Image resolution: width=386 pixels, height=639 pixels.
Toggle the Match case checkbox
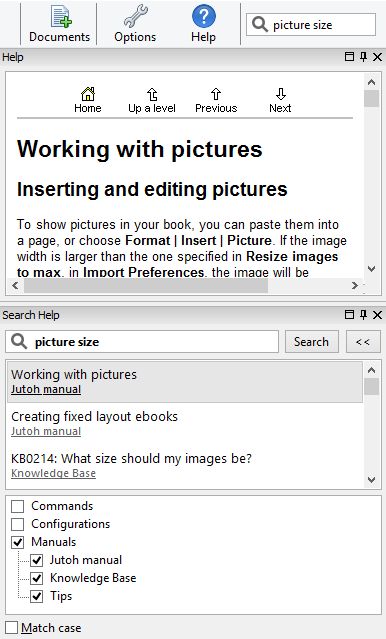(11, 628)
